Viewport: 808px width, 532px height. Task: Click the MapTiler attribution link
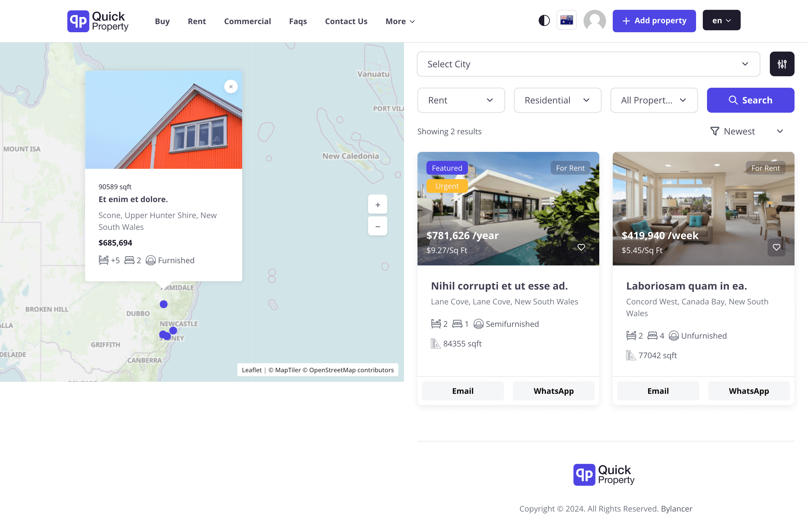(x=284, y=370)
